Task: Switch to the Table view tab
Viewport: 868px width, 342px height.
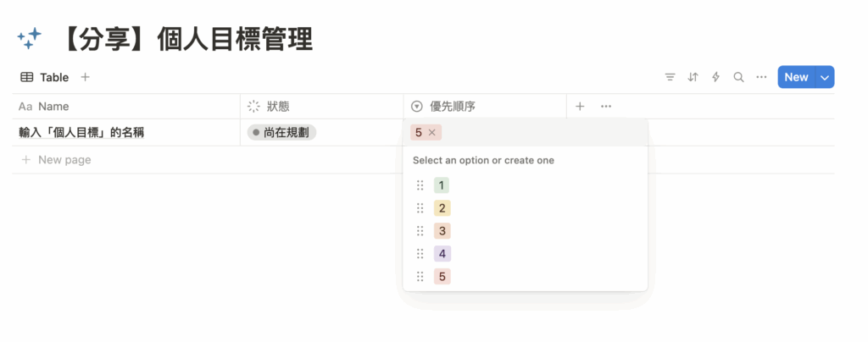Action: coord(45,77)
